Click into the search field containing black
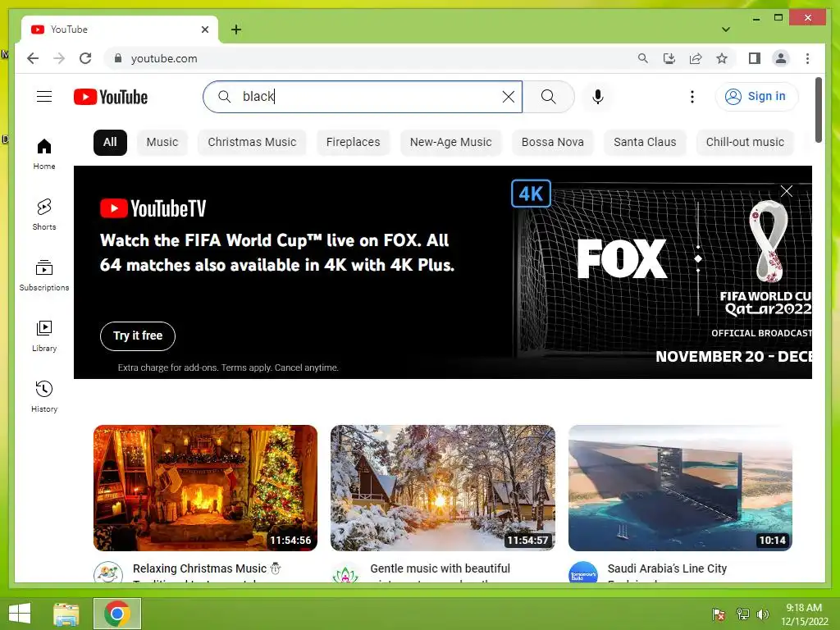 (364, 97)
